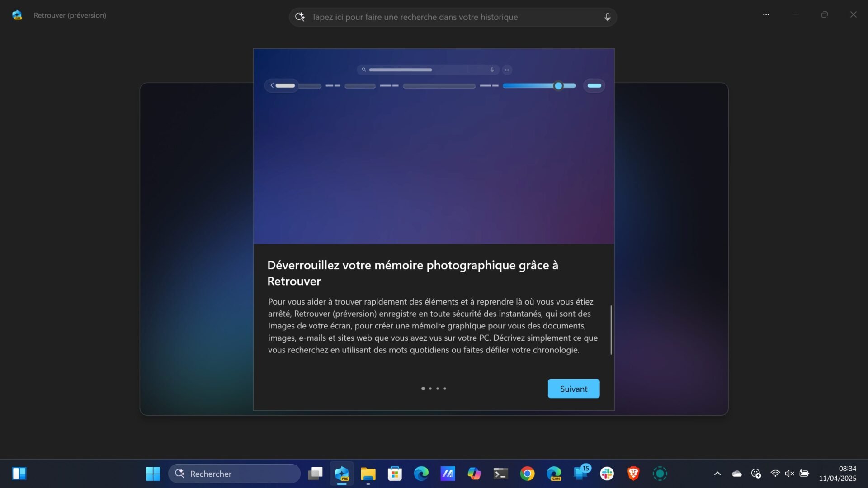
Task: Click the Retrouver app icon in title bar
Action: 17,15
